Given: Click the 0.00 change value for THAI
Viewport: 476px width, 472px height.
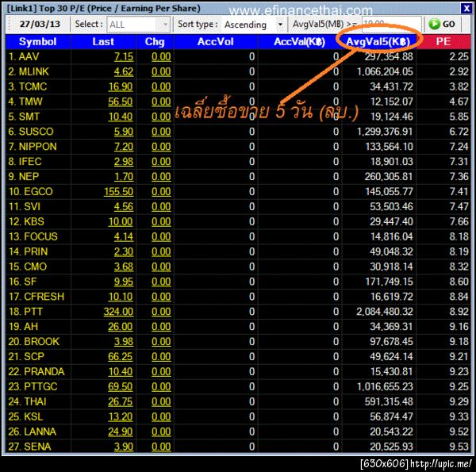Looking at the screenshot, I should pos(161,401).
